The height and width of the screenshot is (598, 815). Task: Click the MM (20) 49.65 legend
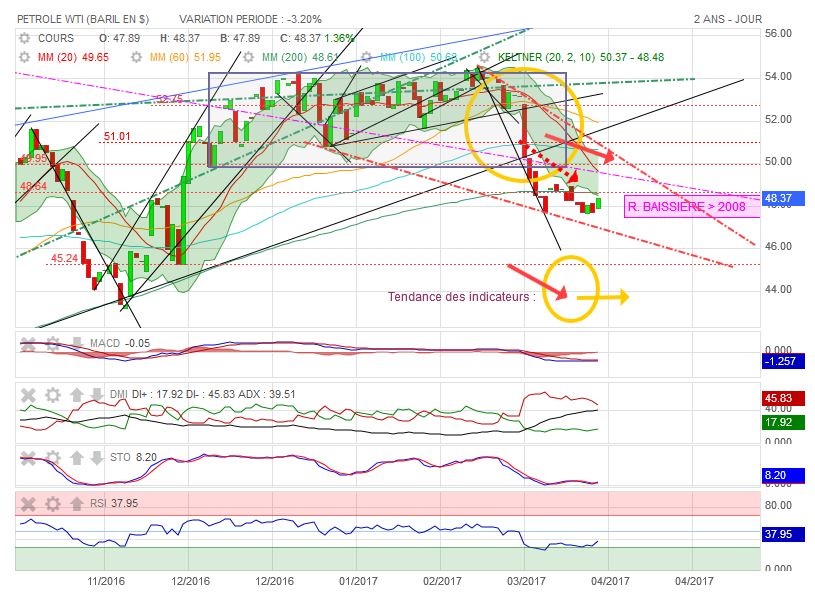[x=73, y=57]
